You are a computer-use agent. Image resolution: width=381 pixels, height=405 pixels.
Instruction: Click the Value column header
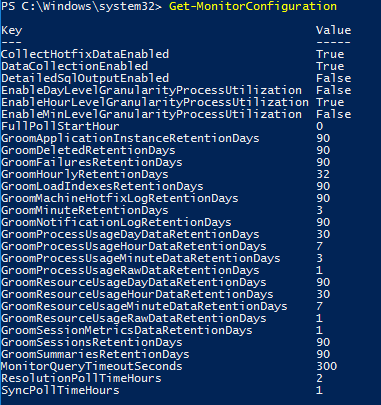pyautogui.click(x=333, y=30)
